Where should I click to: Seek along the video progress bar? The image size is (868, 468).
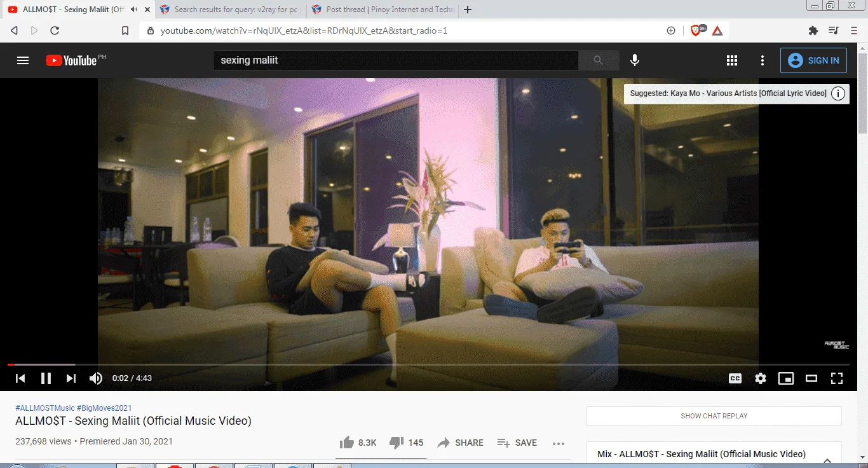(x=428, y=364)
